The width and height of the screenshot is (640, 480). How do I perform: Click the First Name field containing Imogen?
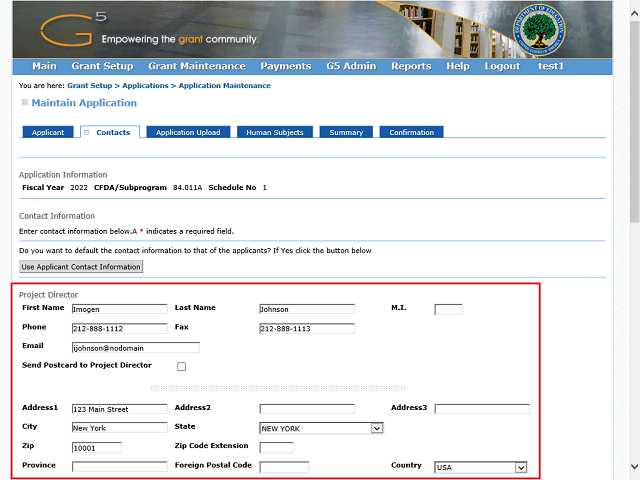tap(120, 309)
